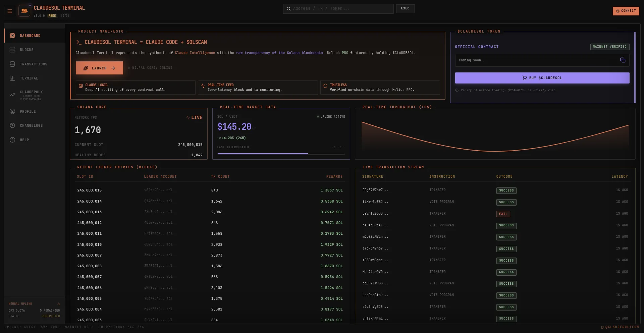
Task: Click the Profile user icon
Action: click(12, 111)
